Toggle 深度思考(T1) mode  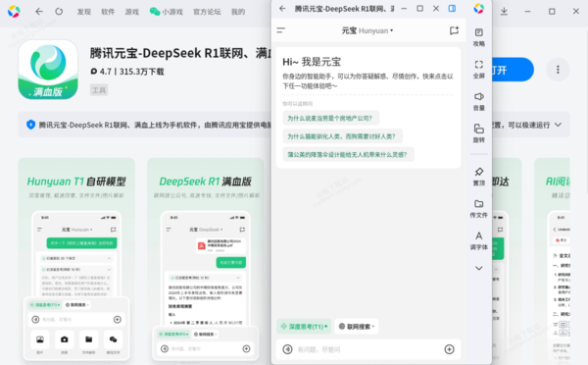304,327
